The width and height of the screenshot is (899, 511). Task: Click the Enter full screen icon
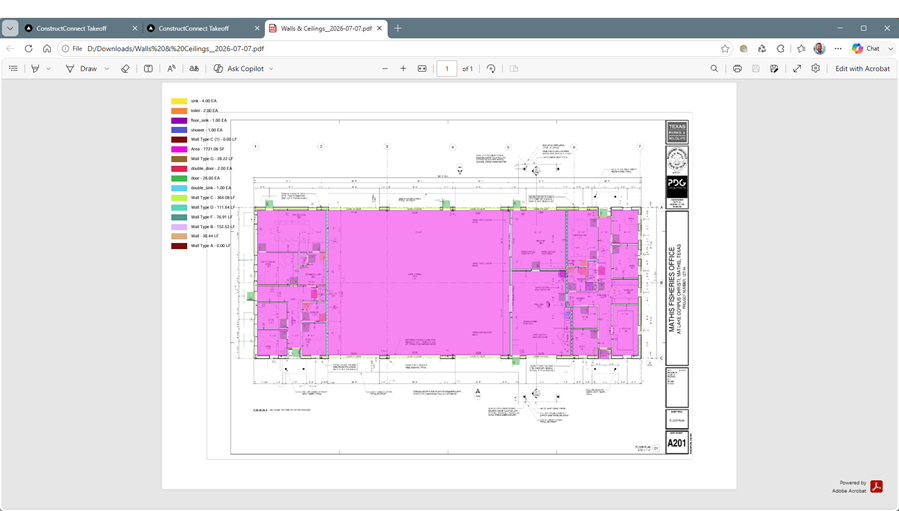797,68
